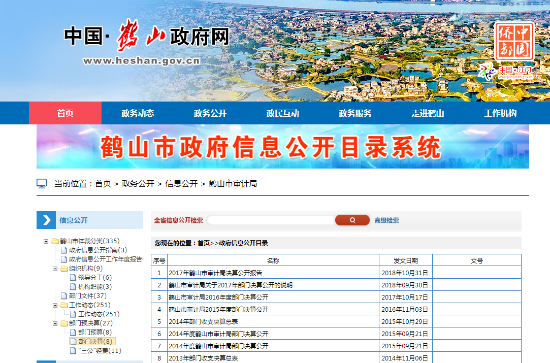Click the www.heshan.gov.cn URL text
Image resolution: width=550 pixels, height=363 pixels.
(142, 61)
